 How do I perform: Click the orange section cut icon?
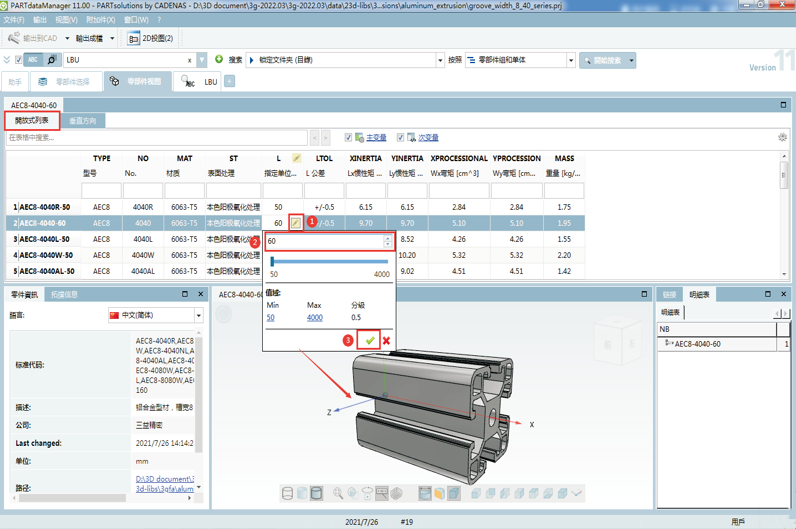point(439,493)
